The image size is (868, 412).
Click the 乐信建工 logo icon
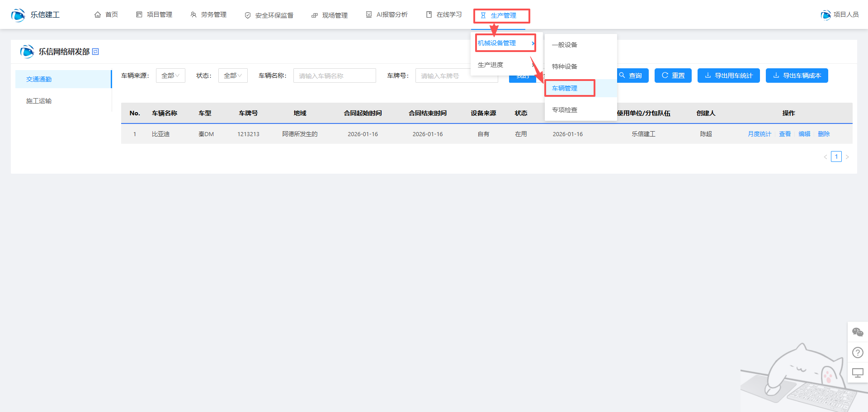click(18, 15)
